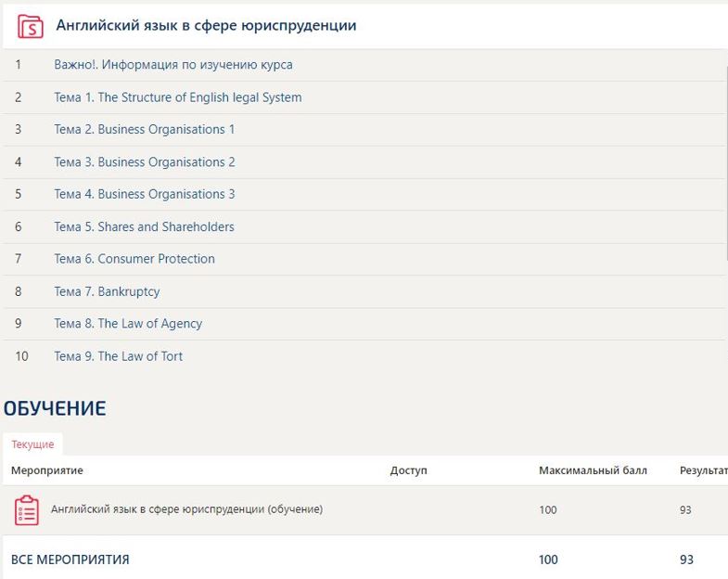Click the 'ОБУЧЕНИЕ' section heading
This screenshot has width=728, height=579.
pos(55,408)
